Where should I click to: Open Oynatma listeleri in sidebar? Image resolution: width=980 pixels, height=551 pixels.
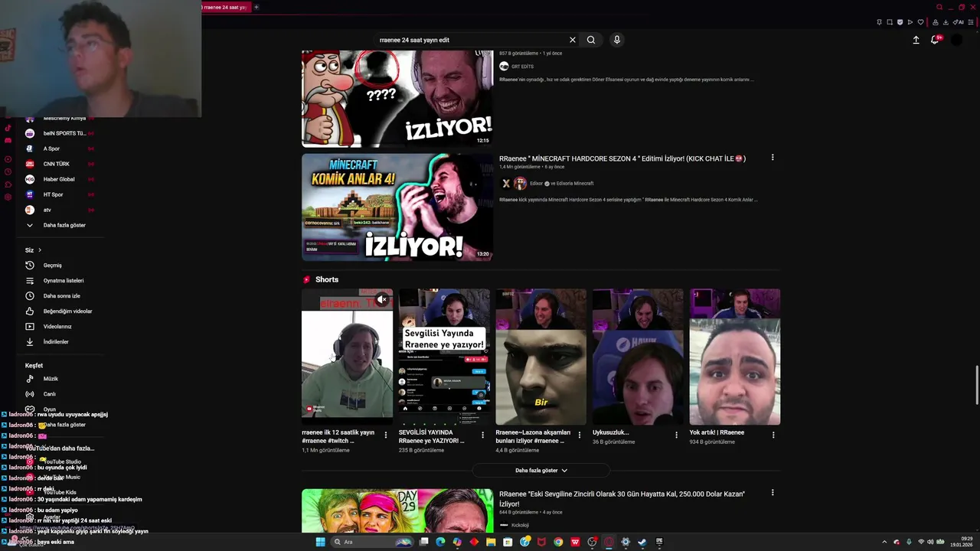click(64, 281)
